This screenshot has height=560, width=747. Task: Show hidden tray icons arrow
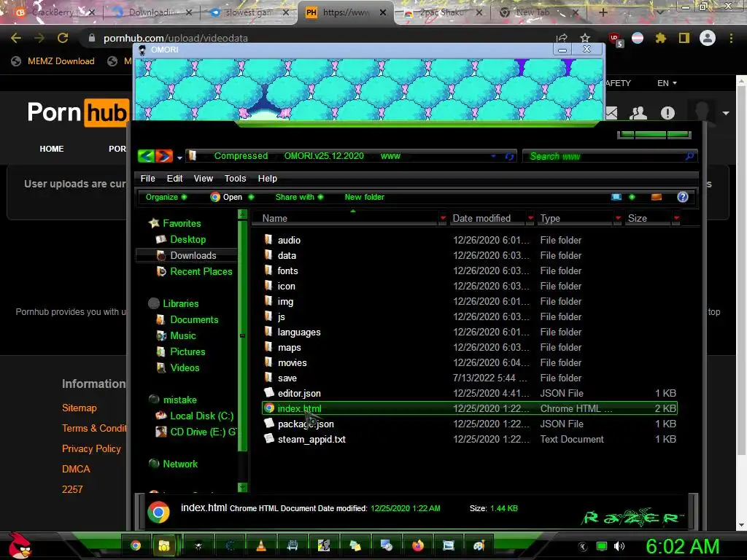583,546
